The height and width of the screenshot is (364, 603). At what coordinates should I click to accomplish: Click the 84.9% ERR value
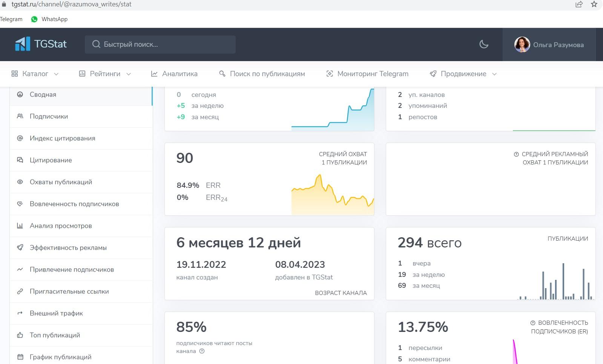pyautogui.click(x=188, y=185)
